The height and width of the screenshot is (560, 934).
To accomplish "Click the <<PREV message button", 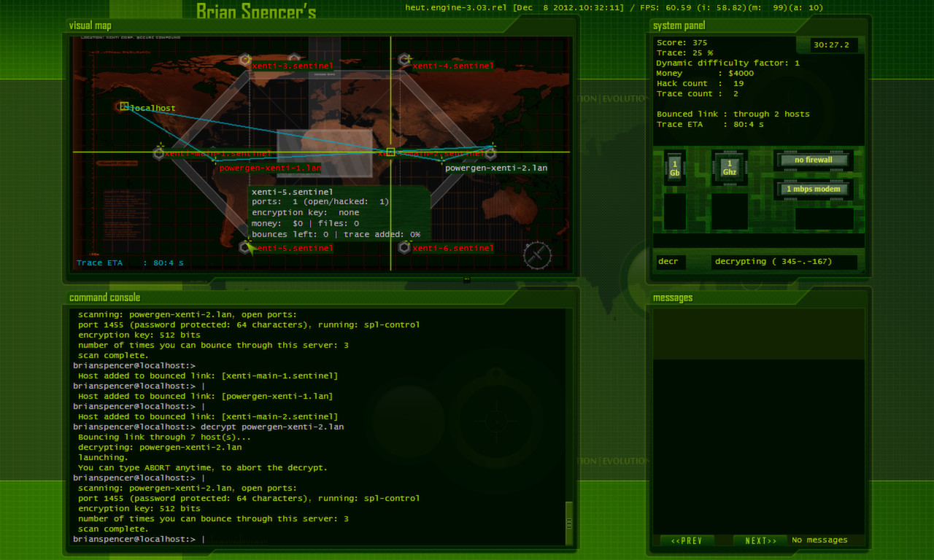I will click(687, 540).
